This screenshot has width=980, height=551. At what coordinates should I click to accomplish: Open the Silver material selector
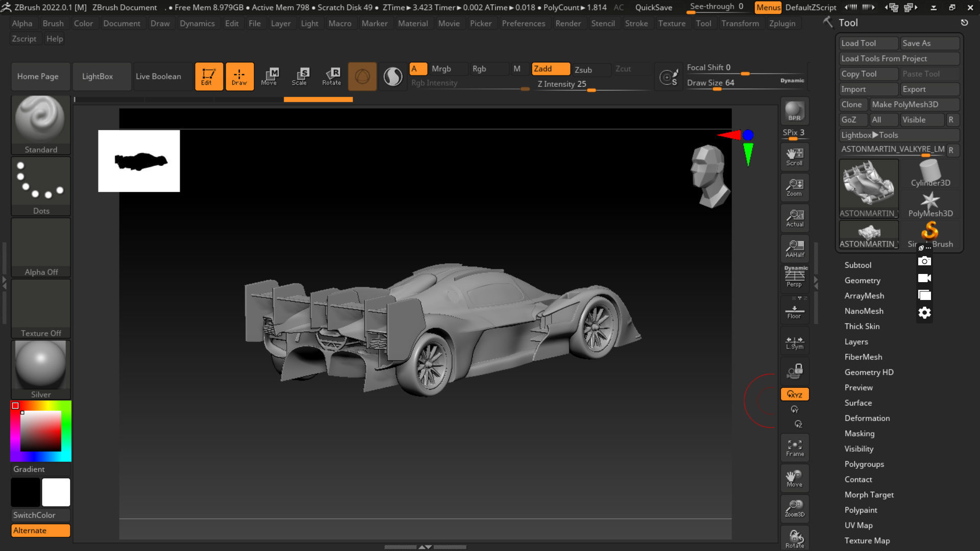pyautogui.click(x=41, y=370)
